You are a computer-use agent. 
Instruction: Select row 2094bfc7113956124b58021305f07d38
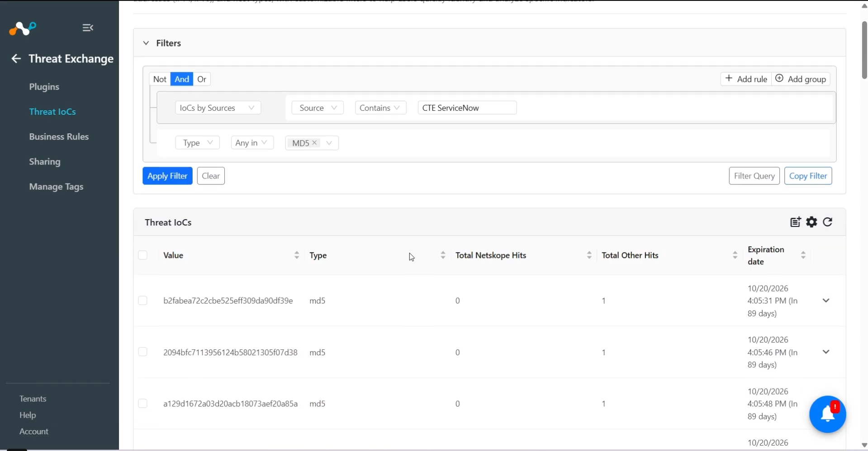pyautogui.click(x=143, y=352)
